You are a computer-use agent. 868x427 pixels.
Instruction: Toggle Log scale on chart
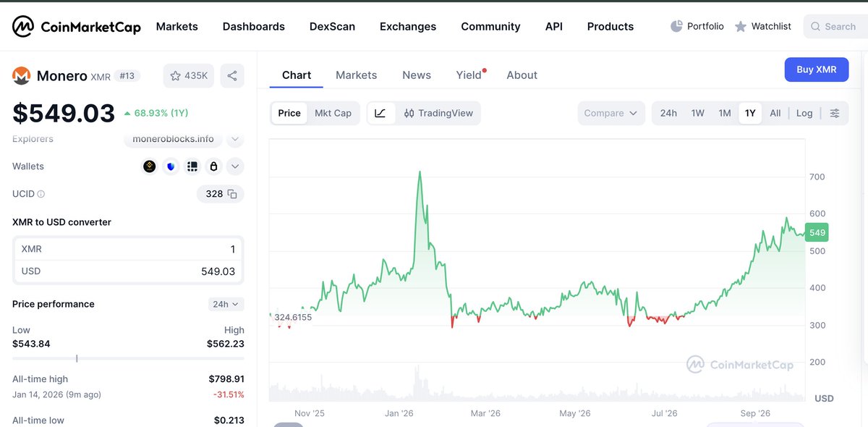(x=804, y=113)
